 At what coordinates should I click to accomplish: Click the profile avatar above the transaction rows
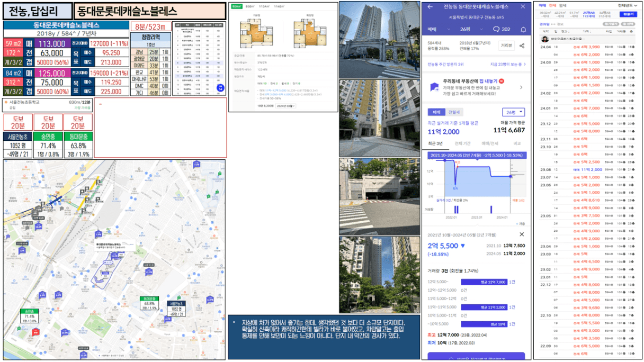coord(544,39)
